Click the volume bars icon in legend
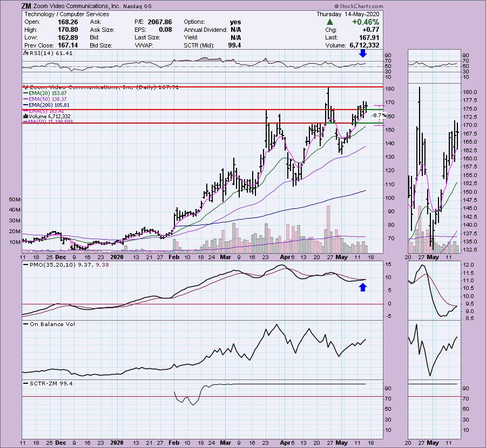Image resolution: width=486 pixels, height=448 pixels. coord(25,117)
